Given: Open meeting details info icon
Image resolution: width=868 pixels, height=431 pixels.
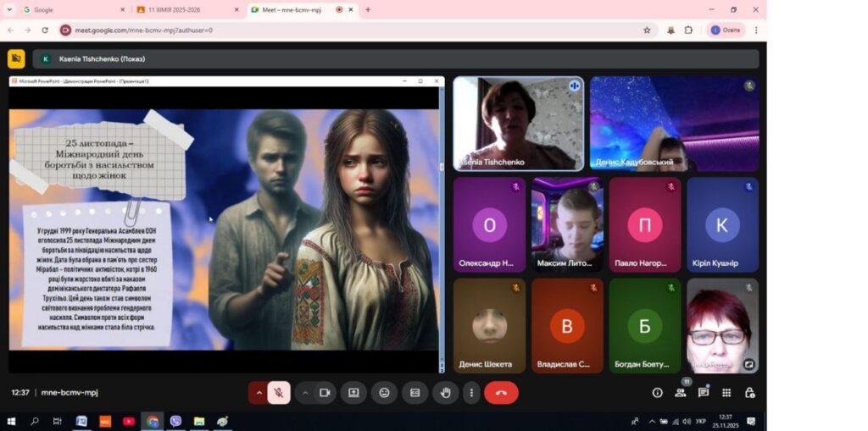Looking at the screenshot, I should [x=657, y=393].
